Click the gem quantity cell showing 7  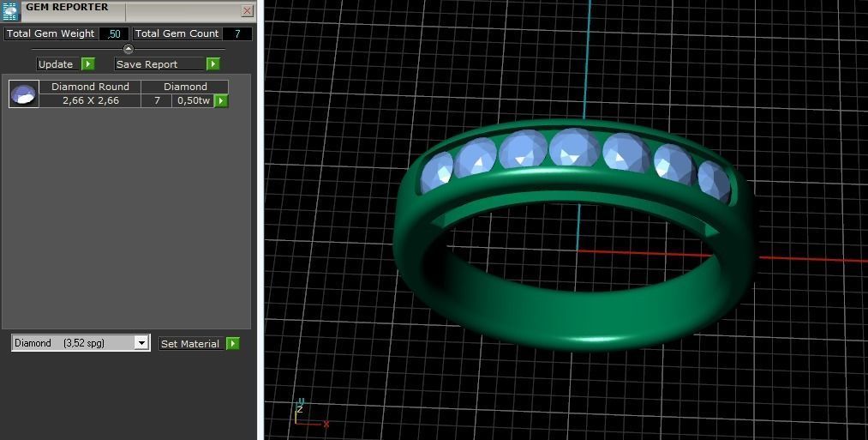(x=157, y=100)
